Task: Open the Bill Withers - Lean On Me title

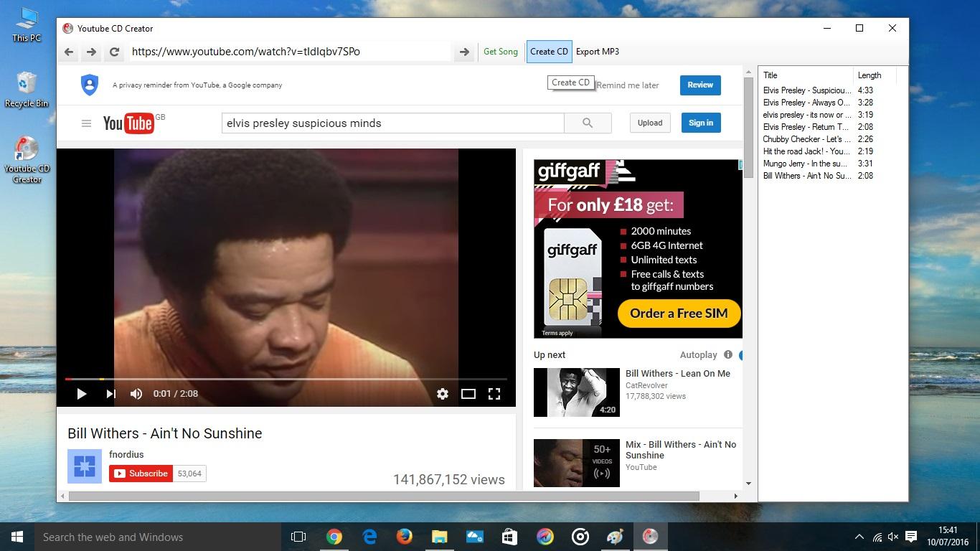Action: click(678, 373)
